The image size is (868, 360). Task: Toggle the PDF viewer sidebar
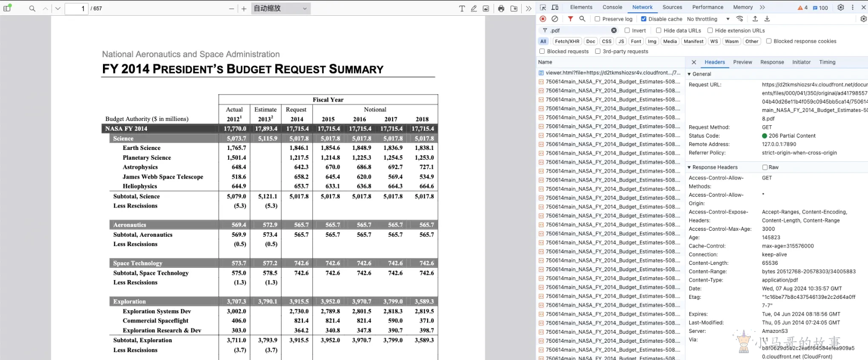click(7, 8)
